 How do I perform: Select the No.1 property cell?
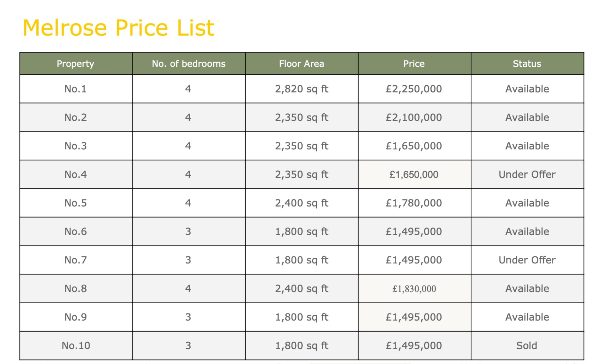click(76, 89)
